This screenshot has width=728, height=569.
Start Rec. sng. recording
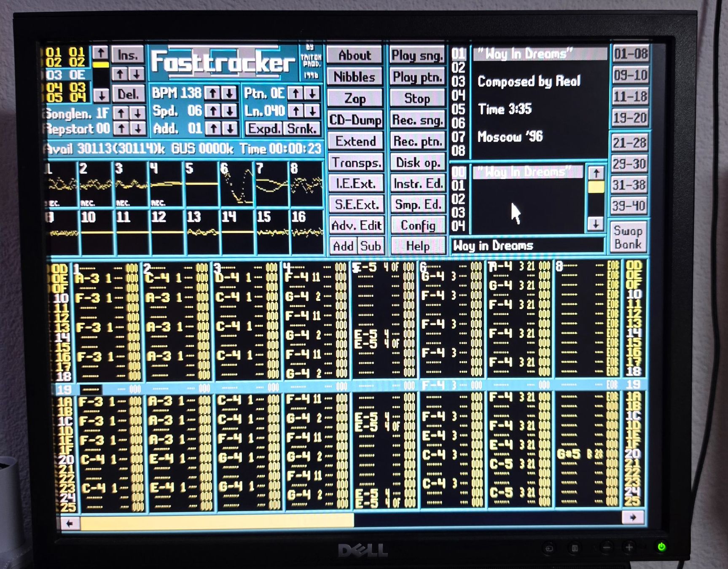417,120
